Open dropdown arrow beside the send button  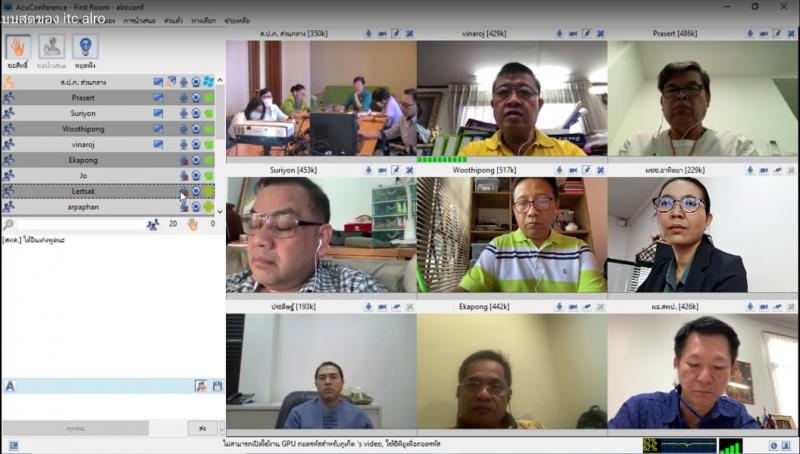221,428
